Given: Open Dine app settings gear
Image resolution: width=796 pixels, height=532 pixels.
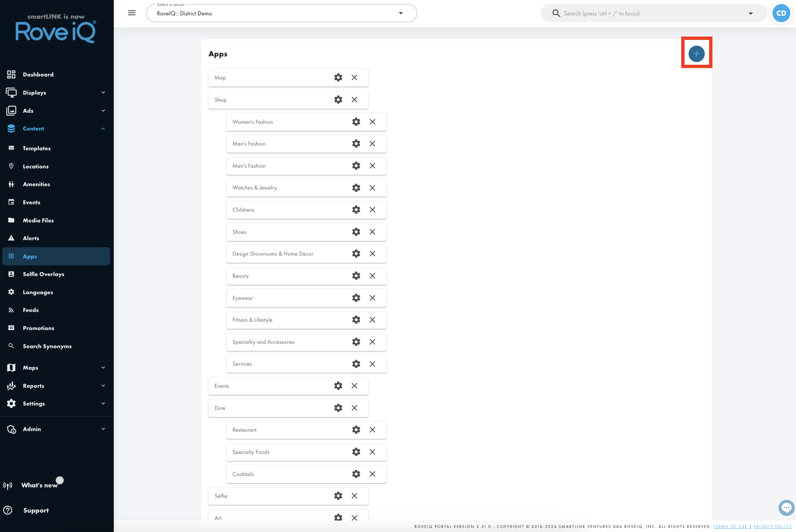Looking at the screenshot, I should point(338,408).
